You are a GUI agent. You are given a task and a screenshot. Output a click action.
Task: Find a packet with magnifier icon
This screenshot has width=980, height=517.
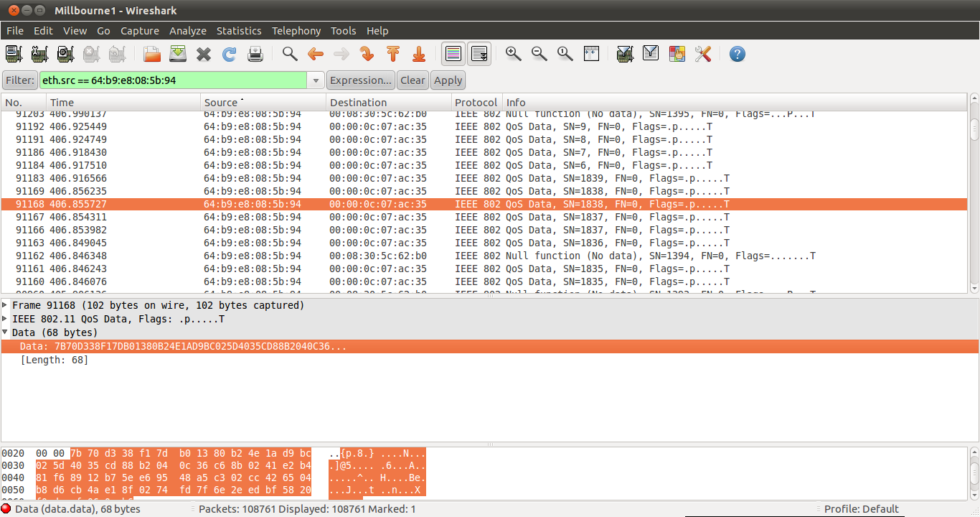coord(289,54)
